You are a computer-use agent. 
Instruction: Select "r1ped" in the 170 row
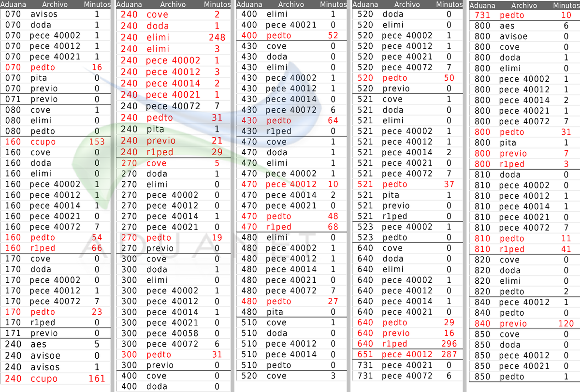43,322
